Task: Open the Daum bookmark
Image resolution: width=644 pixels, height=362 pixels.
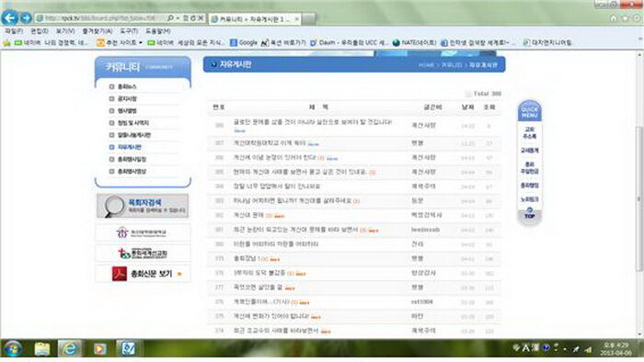Action: 350,42
